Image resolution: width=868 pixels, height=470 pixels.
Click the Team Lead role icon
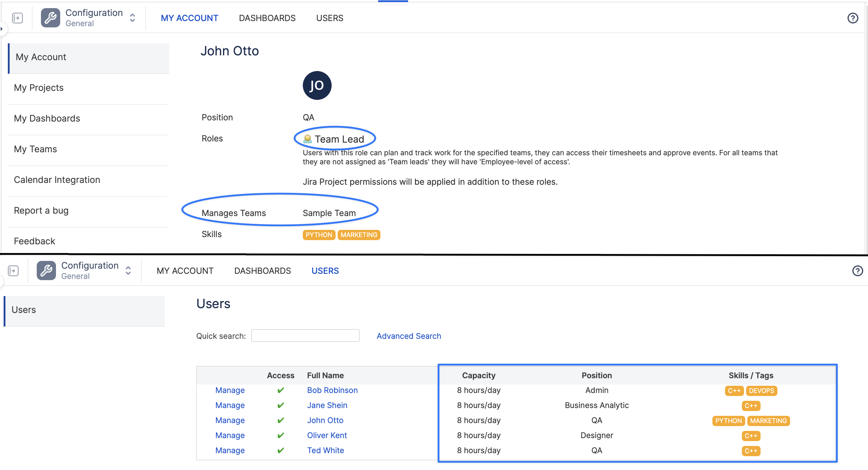pyautogui.click(x=307, y=139)
